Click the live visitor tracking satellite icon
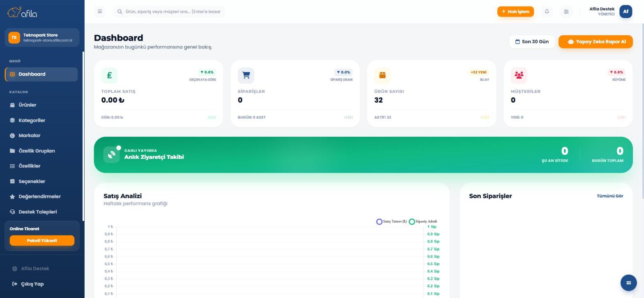 click(x=111, y=155)
